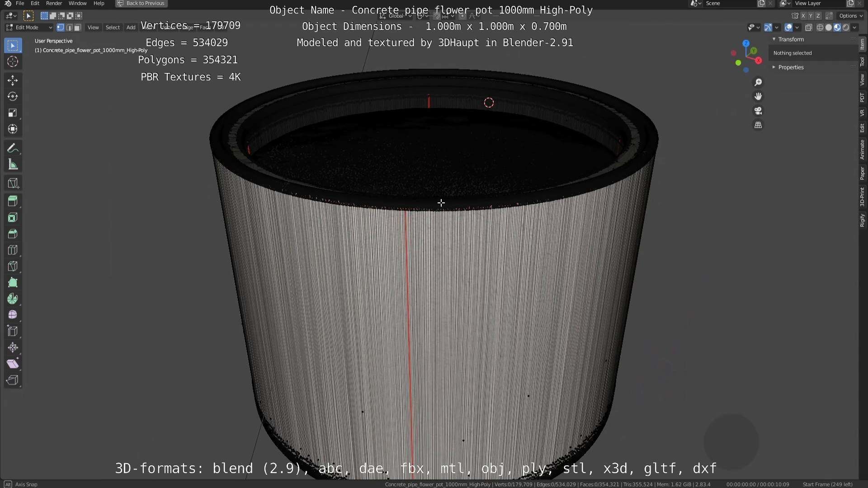Open the gizmo options dropdown arrow

(x=777, y=28)
